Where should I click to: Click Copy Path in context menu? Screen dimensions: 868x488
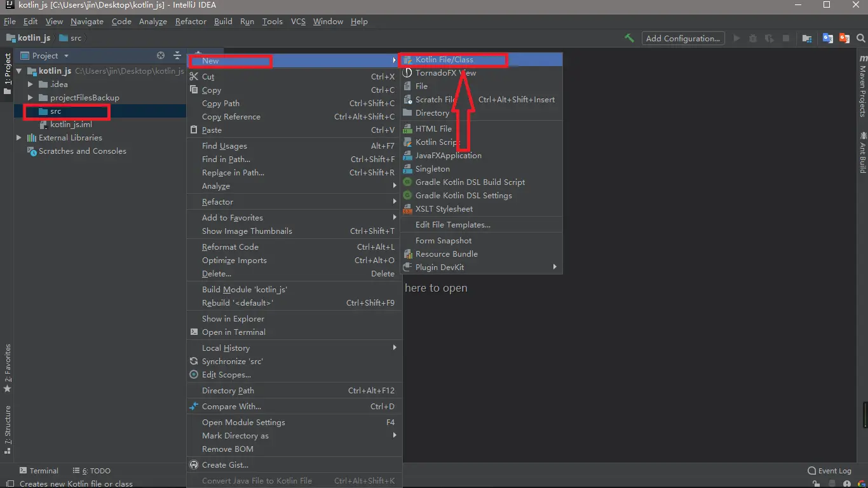tap(294, 104)
